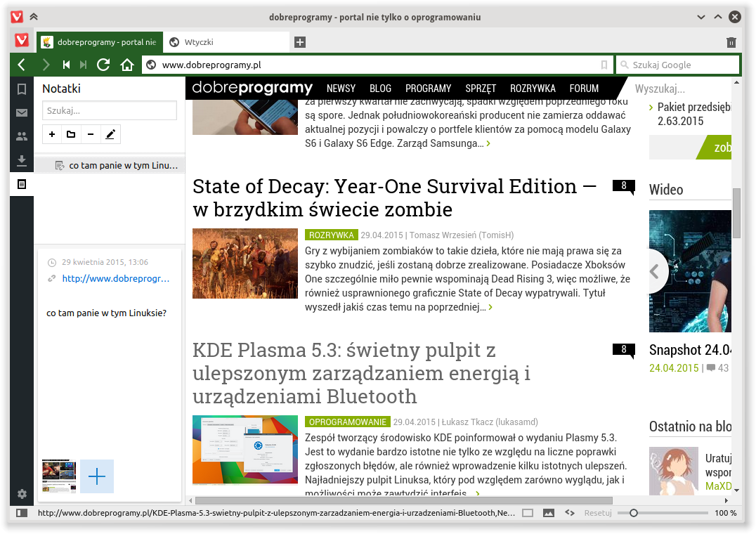Go to the home page
756x534 pixels.
pos(127,65)
